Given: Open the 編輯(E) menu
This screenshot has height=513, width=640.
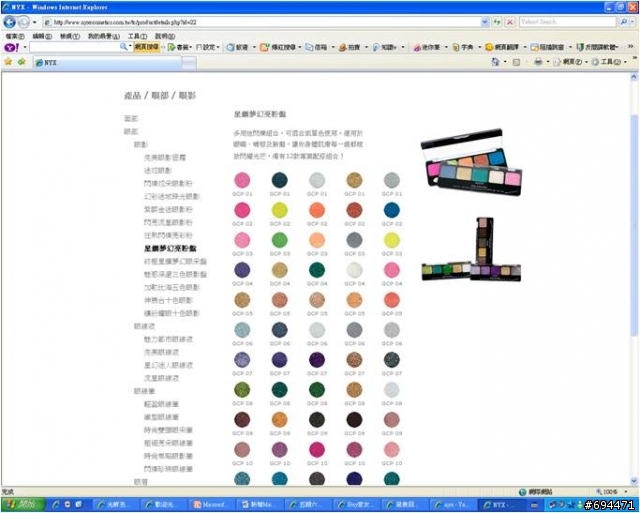Looking at the screenshot, I should [x=42, y=36].
